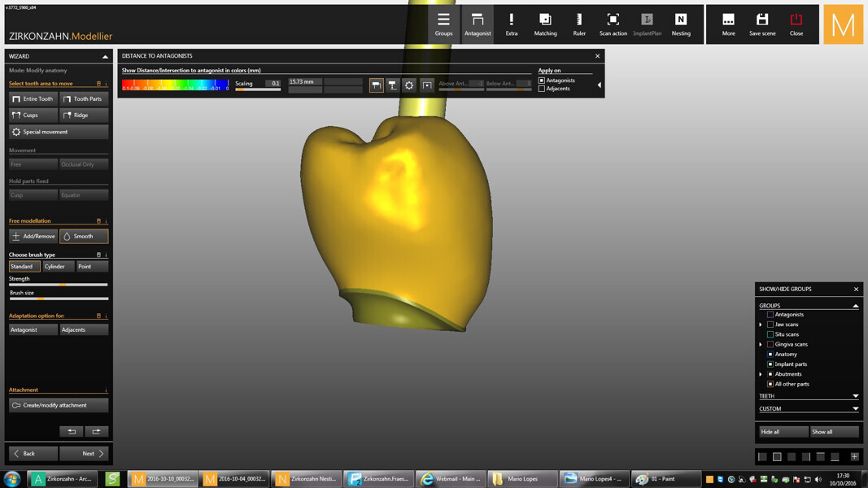Collapse the Wizard panel arrow
Image resolution: width=868 pixels, height=488 pixels.
105,57
